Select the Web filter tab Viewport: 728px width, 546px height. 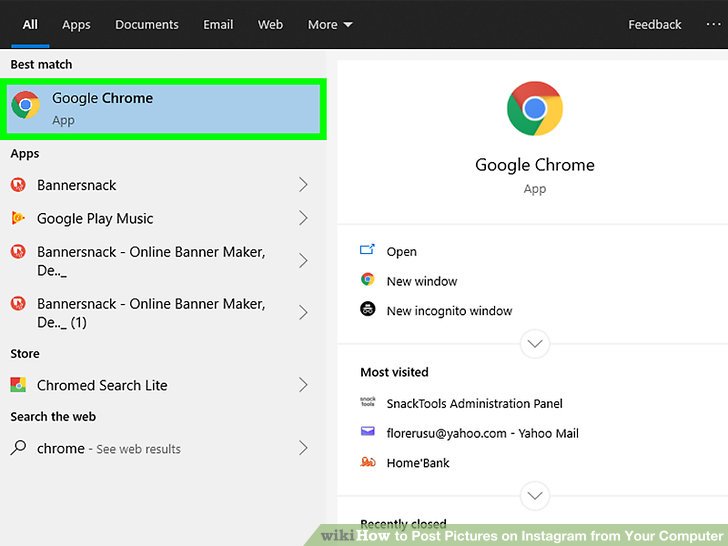(x=270, y=25)
